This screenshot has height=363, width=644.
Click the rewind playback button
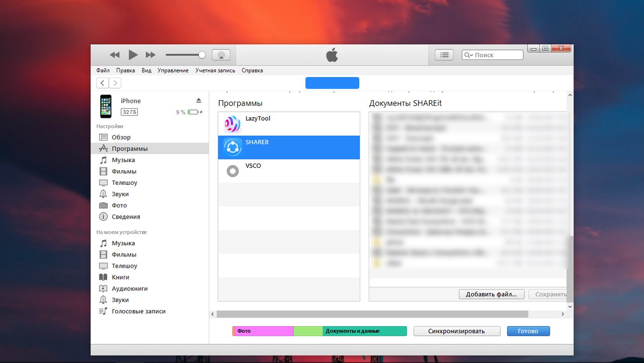115,55
